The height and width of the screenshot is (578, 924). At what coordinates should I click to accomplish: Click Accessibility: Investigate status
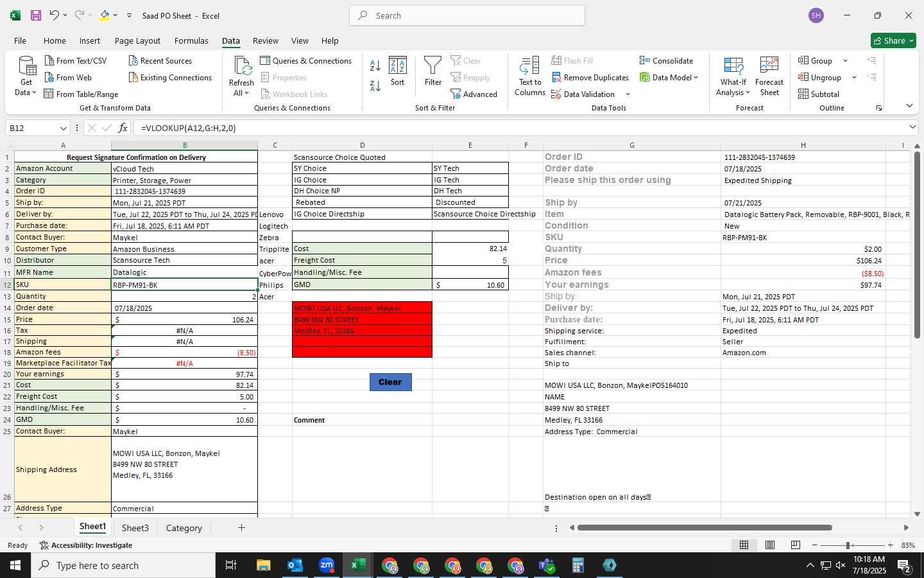click(x=86, y=545)
